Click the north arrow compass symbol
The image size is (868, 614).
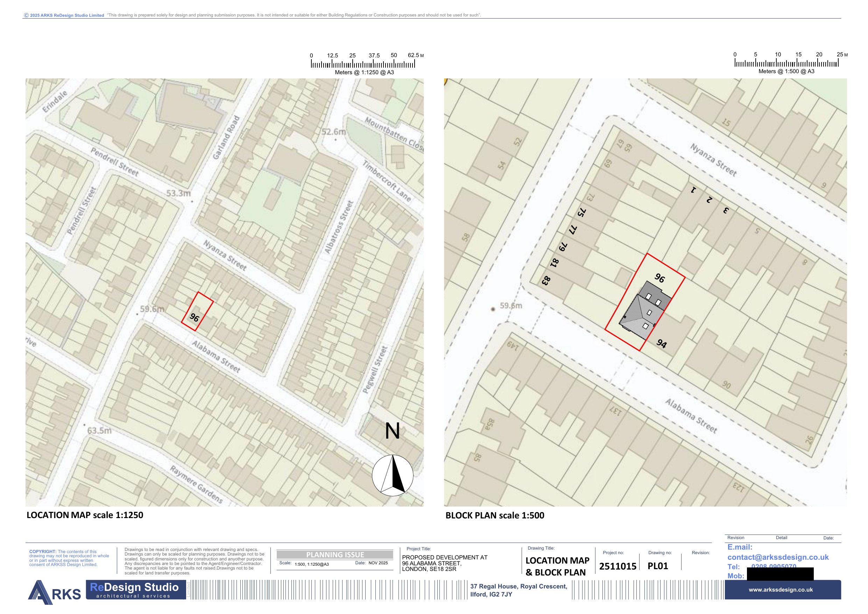click(x=393, y=475)
